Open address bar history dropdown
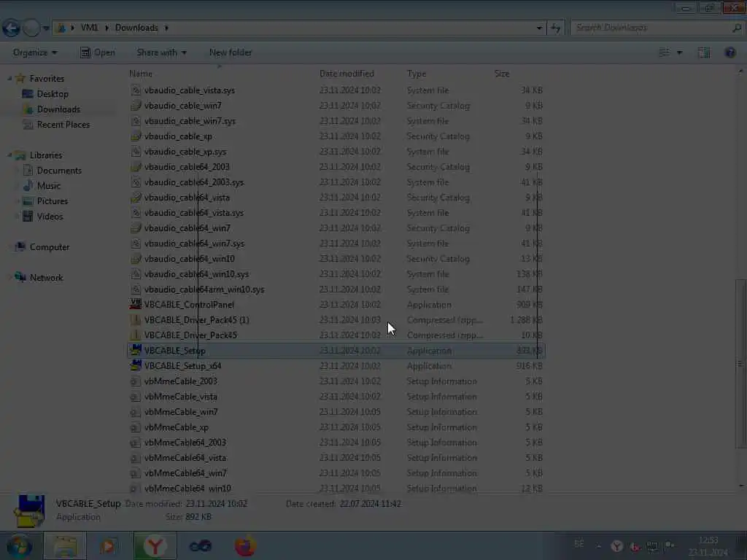747x560 pixels. click(x=539, y=28)
